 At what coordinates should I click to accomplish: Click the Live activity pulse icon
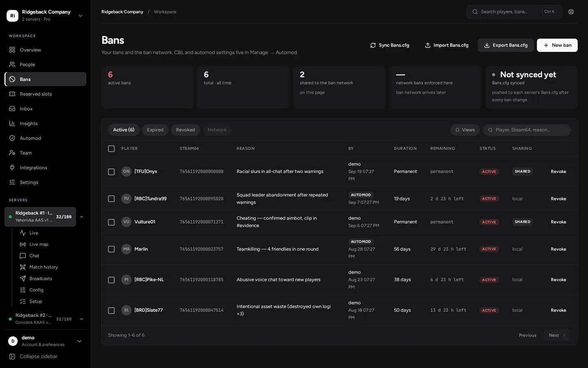[23, 233]
